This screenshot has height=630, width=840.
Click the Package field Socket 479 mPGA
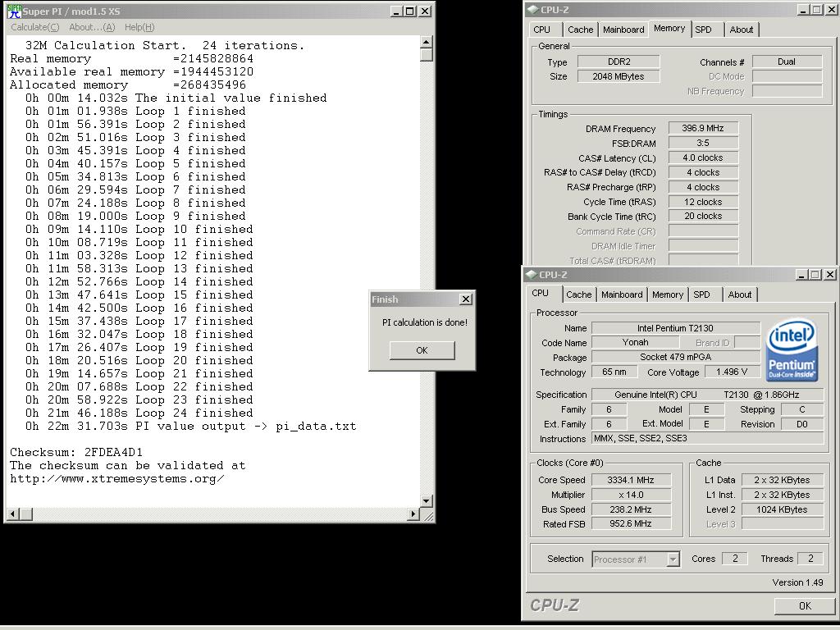coord(676,357)
